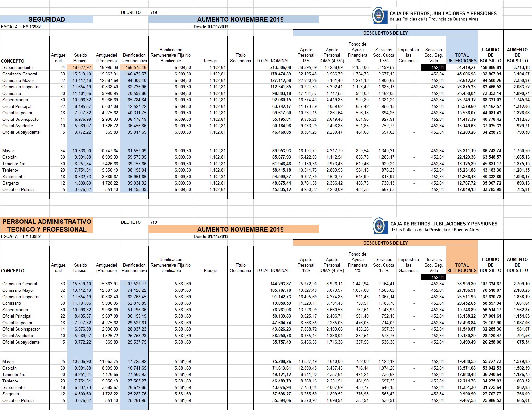This screenshot has height=410, width=532.
Task: Click the black cell 452,84 in Superintendente row
Action: (x=433, y=67)
